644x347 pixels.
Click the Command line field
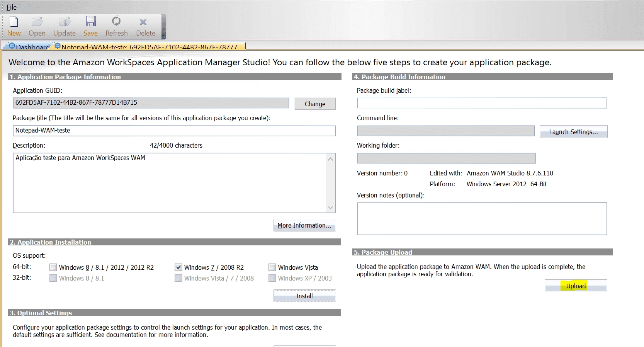tap(446, 131)
